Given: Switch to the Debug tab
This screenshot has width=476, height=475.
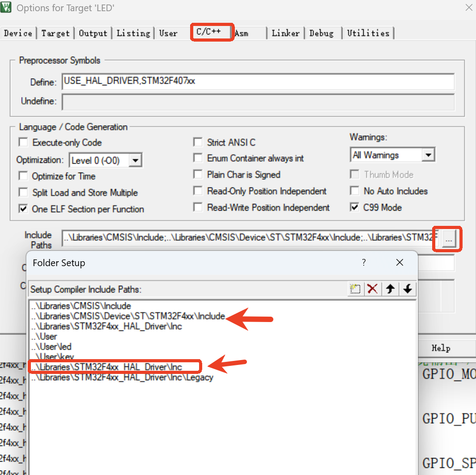Looking at the screenshot, I should click(322, 33).
